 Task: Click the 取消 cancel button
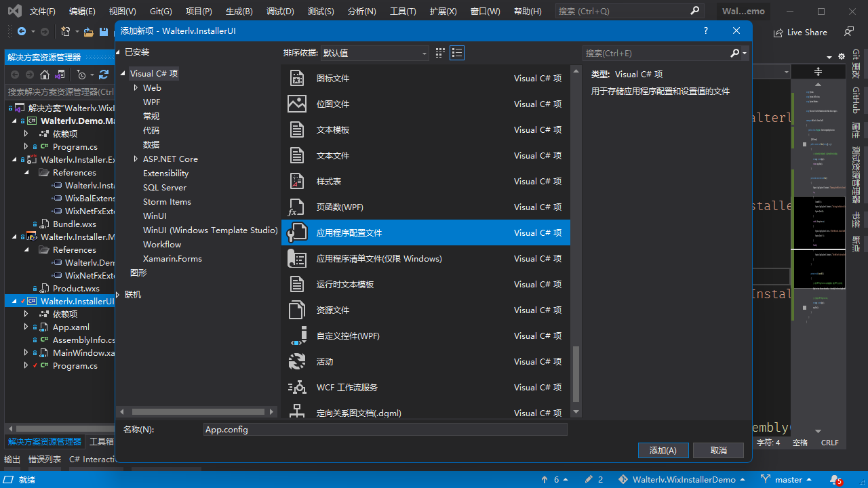coord(718,450)
